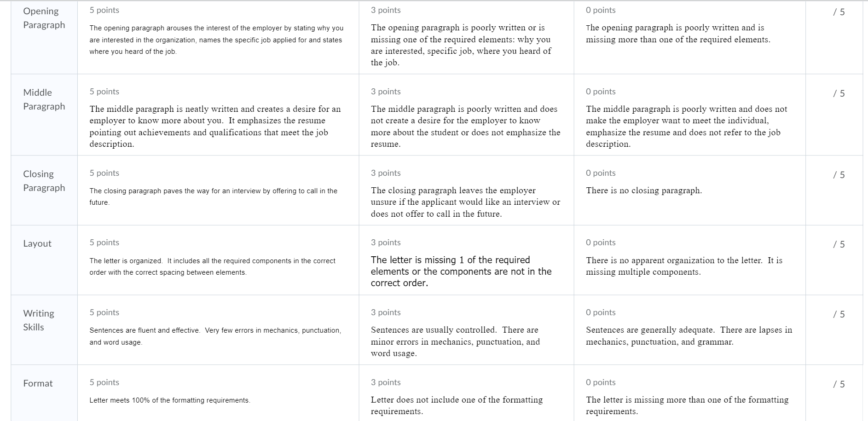Choose 3 points rating for Writing Skills
868x421 pixels.
pos(466,330)
